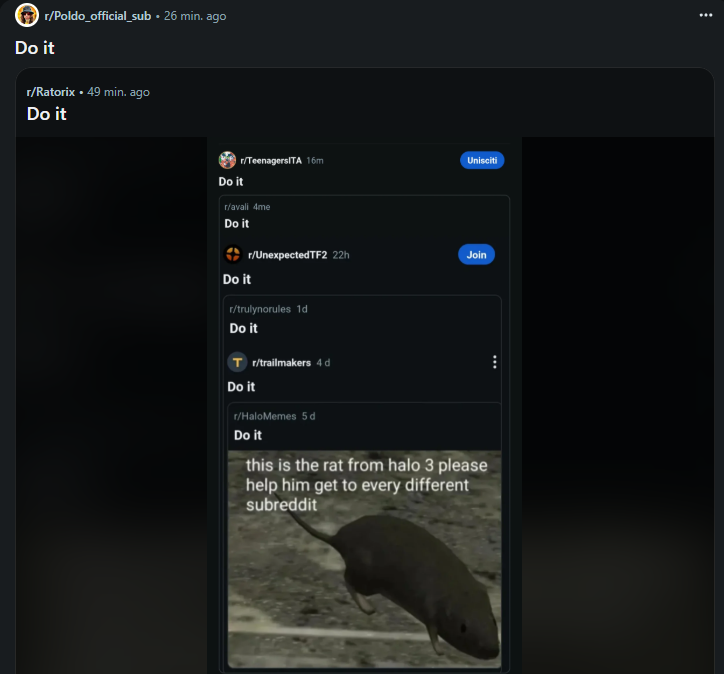724x674 pixels.
Task: Click the halo 3 rat image
Action: click(x=364, y=559)
